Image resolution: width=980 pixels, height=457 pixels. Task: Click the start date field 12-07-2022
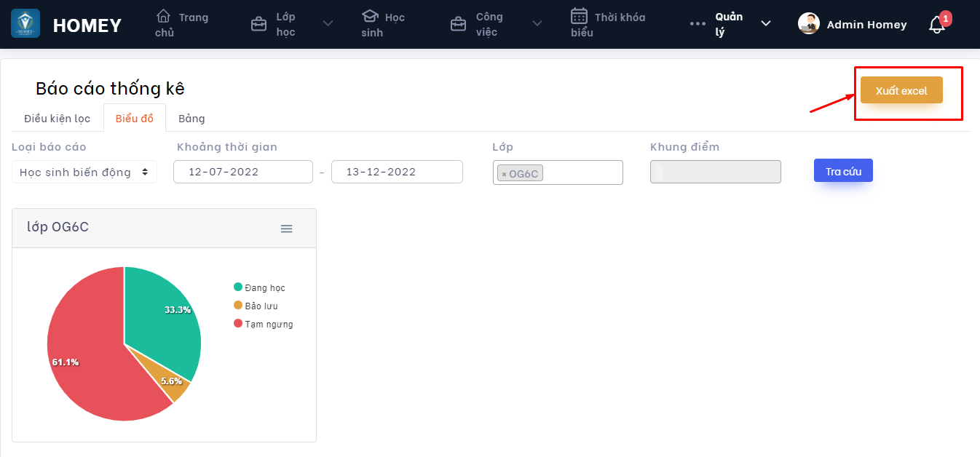[x=242, y=172]
